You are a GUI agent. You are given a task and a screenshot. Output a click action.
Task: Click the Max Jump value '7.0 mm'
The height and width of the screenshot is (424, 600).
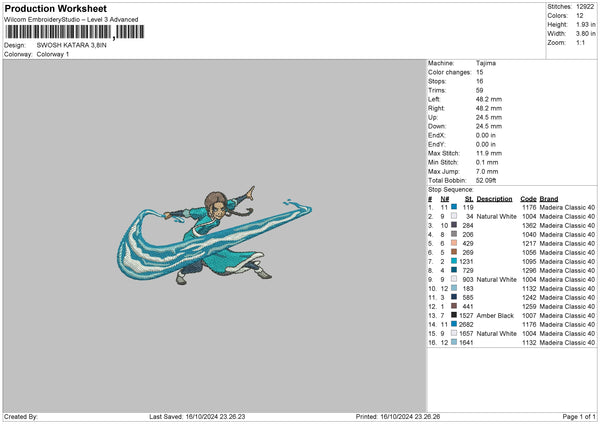point(487,171)
